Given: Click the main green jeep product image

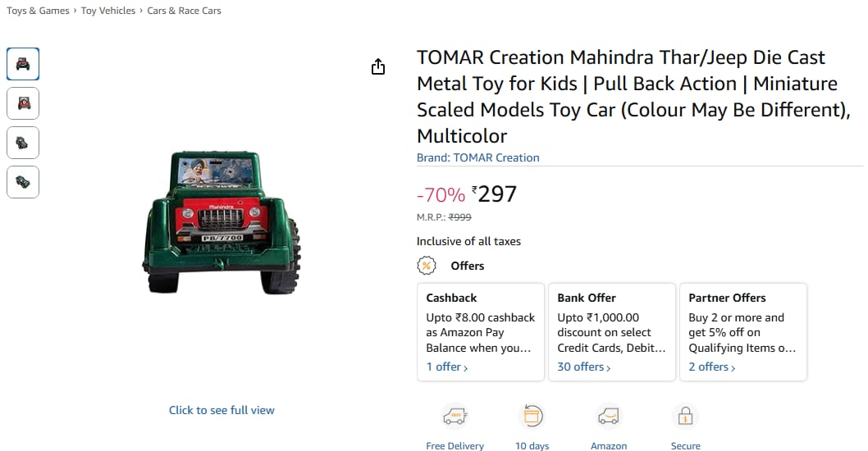Looking at the screenshot, I should [222, 223].
